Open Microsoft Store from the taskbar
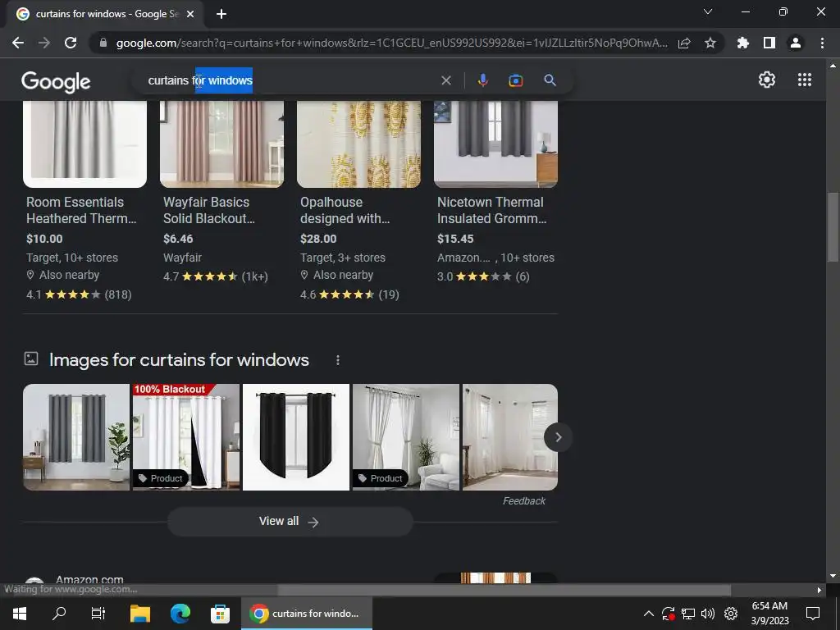Screen dimensions: 840x630 click(x=220, y=614)
